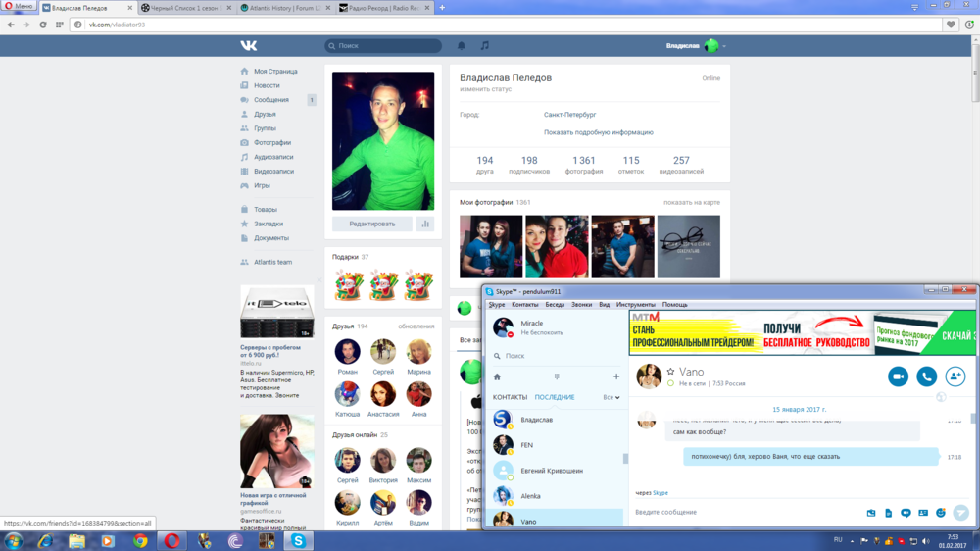Viewport: 980px width, 551px height.
Task: Open the VK music player icon
Action: 484,46
